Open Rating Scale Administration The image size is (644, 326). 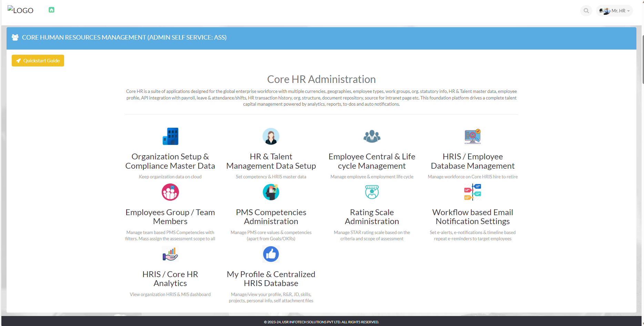click(372, 217)
